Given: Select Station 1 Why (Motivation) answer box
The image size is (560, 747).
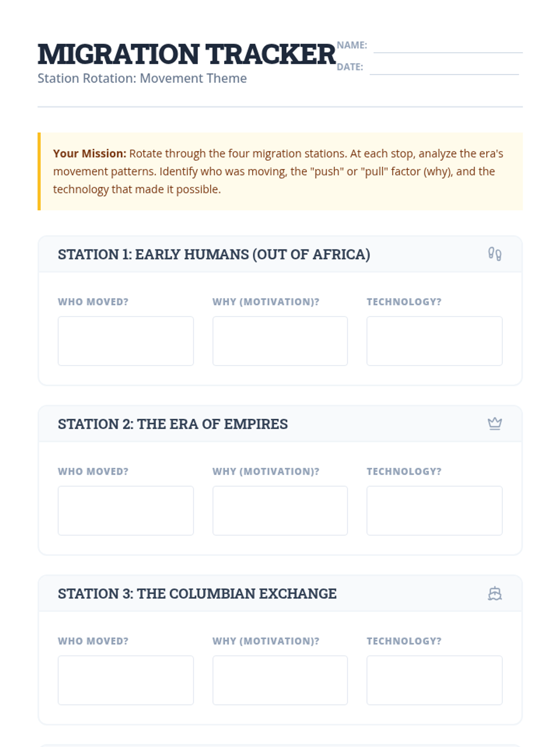Looking at the screenshot, I should (x=280, y=341).
